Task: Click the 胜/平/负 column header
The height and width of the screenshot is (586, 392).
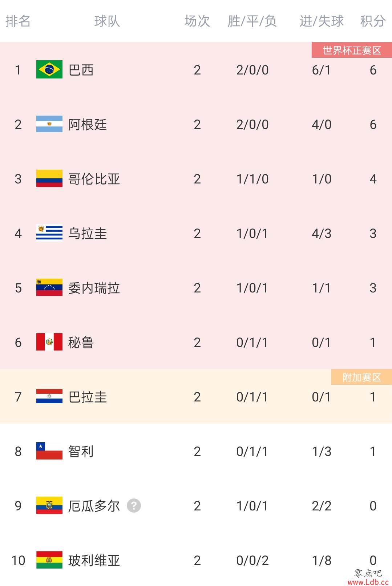Action: pyautogui.click(x=252, y=21)
